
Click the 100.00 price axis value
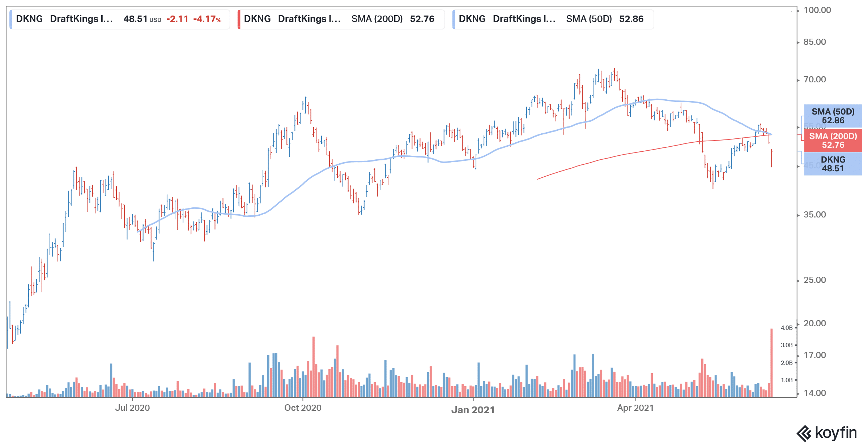pyautogui.click(x=817, y=10)
